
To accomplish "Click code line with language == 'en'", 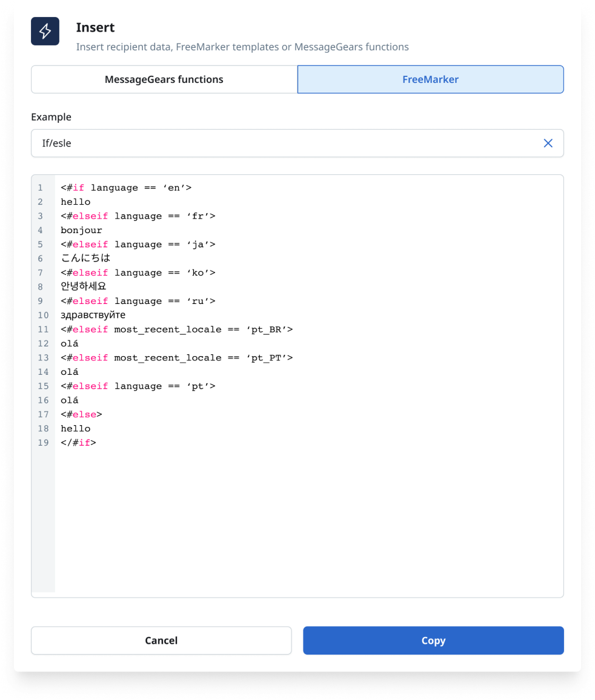I will click(126, 188).
